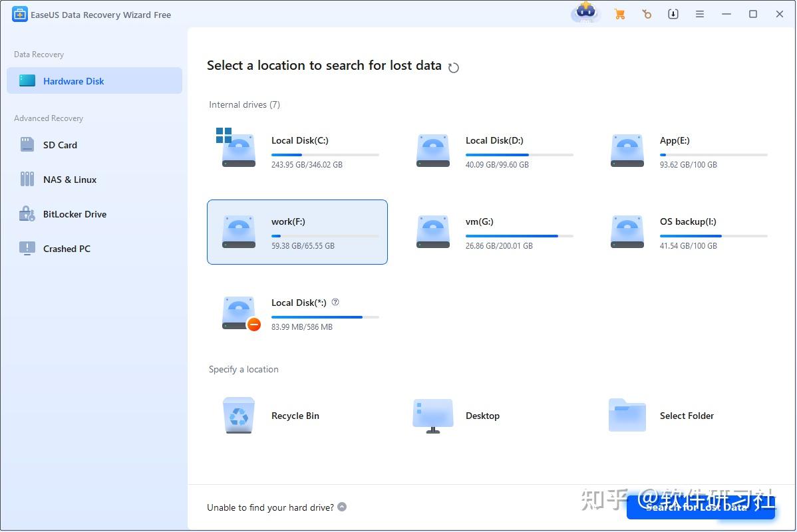Image resolution: width=797 pixels, height=532 pixels.
Task: Select the vm(G:) name
Action: click(479, 221)
